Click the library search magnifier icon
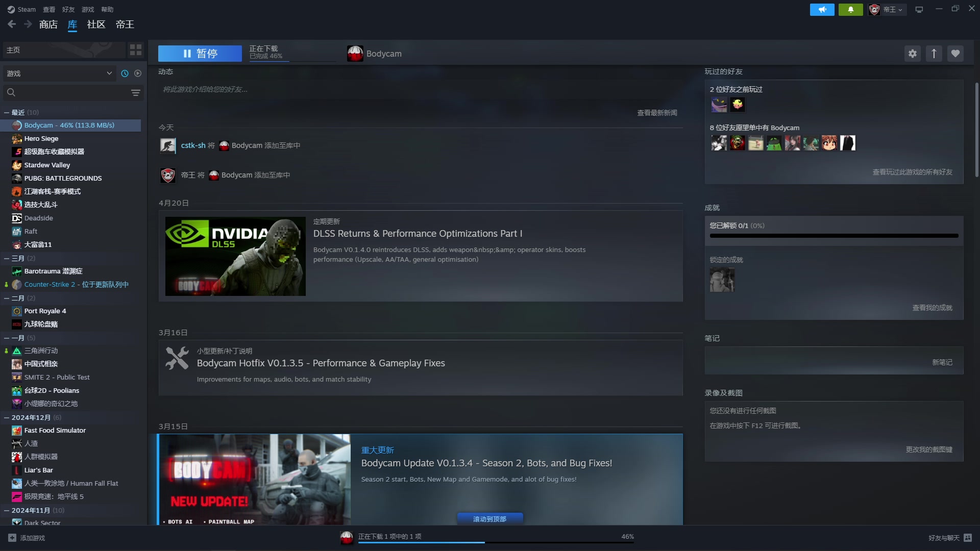The image size is (980, 551). pos(11,92)
